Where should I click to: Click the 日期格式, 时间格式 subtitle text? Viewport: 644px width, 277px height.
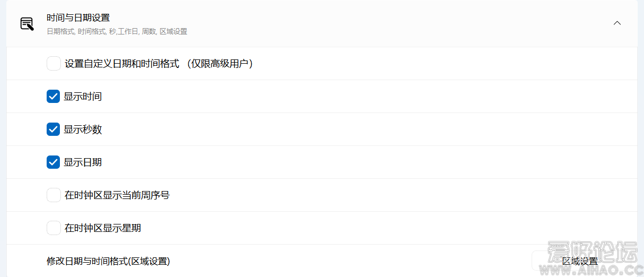[x=117, y=32]
